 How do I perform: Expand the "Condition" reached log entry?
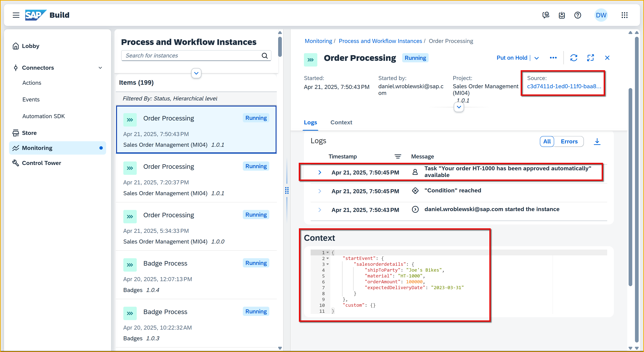point(319,191)
